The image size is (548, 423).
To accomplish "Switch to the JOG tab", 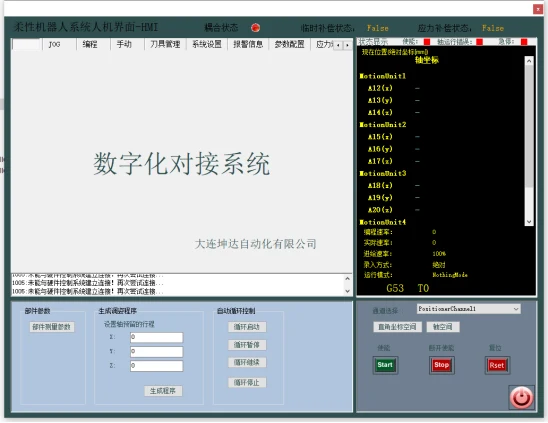I will pos(54,44).
